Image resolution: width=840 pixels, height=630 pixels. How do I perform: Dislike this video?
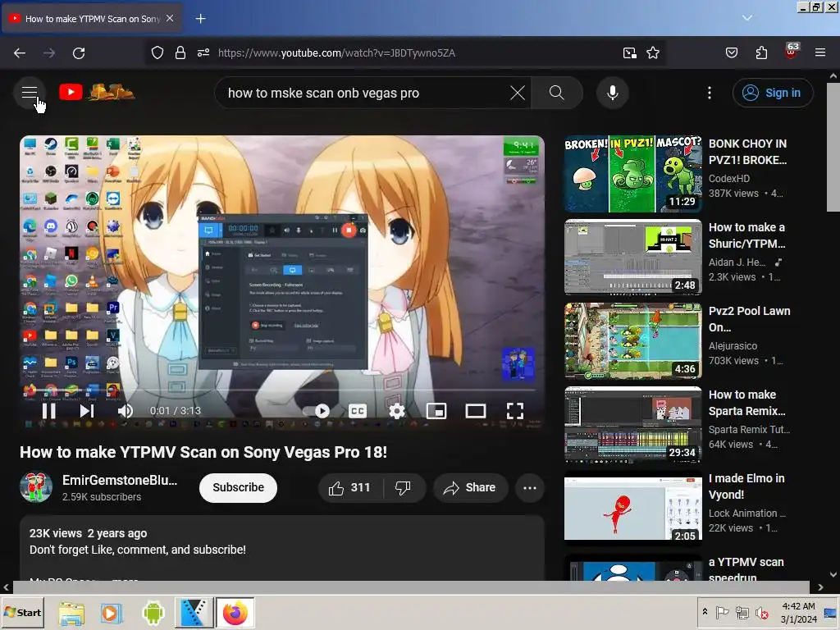pyautogui.click(x=404, y=487)
